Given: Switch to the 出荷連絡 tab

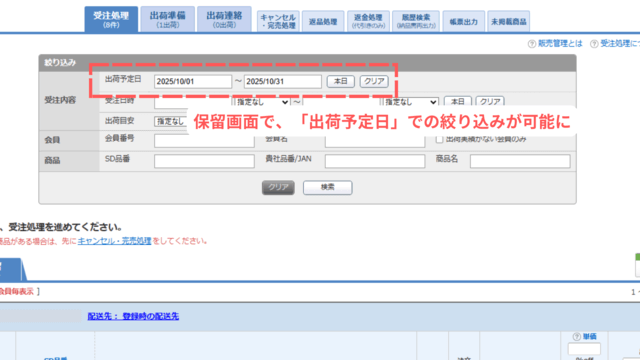Looking at the screenshot, I should click(224, 19).
